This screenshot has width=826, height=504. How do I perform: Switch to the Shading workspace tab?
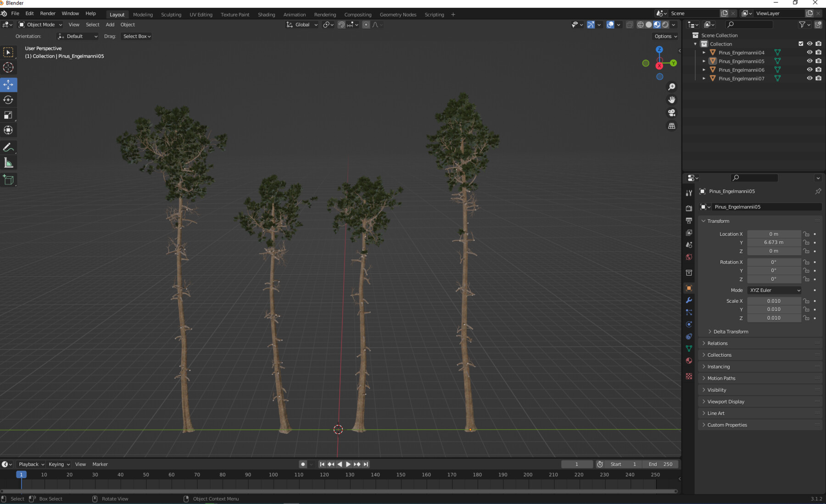(x=266, y=14)
